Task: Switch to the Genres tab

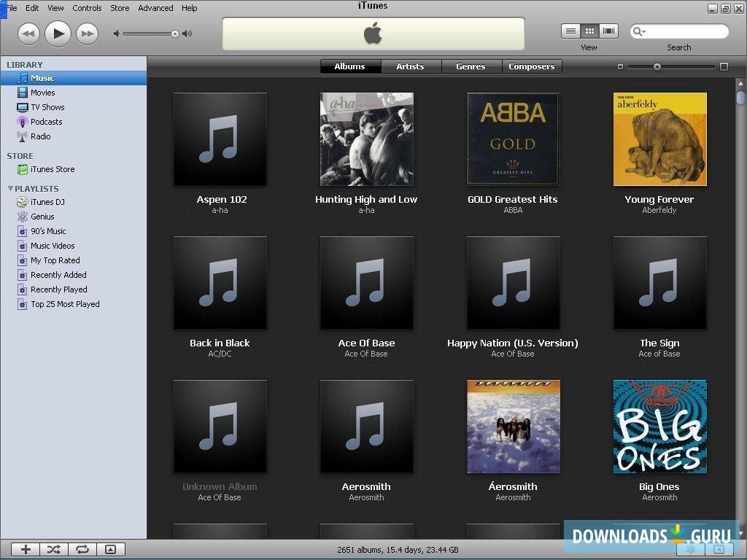Action: tap(471, 66)
